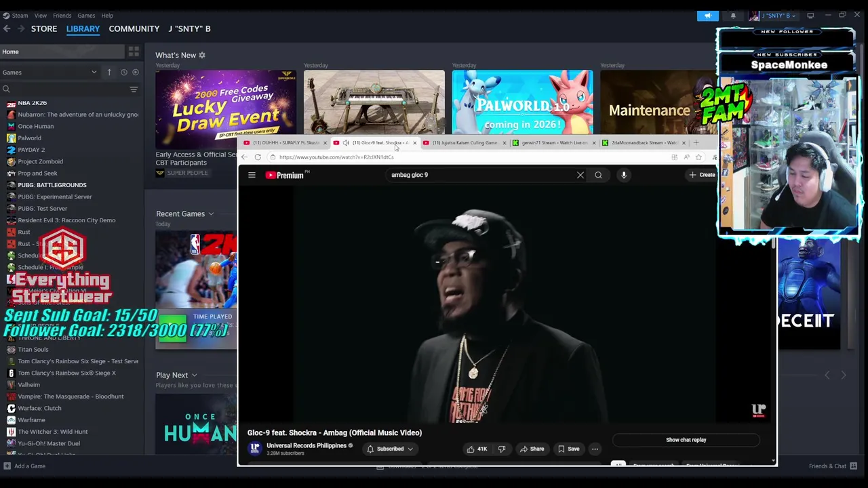Click the YouTube Create button

click(702, 175)
